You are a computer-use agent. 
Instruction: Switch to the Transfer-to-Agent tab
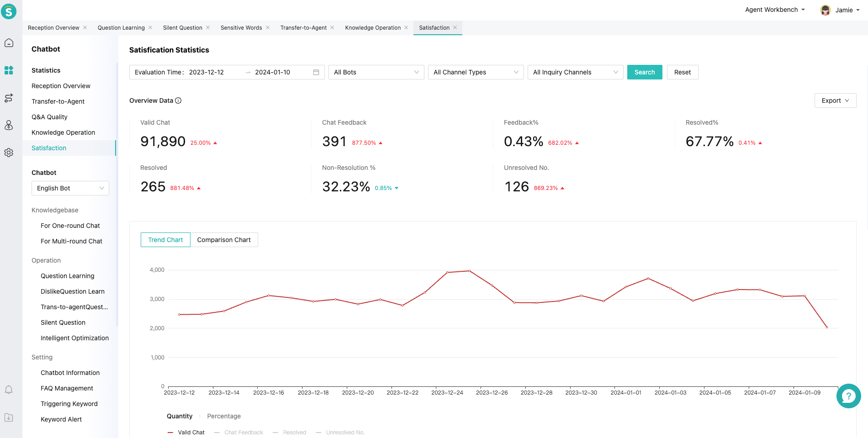(303, 28)
